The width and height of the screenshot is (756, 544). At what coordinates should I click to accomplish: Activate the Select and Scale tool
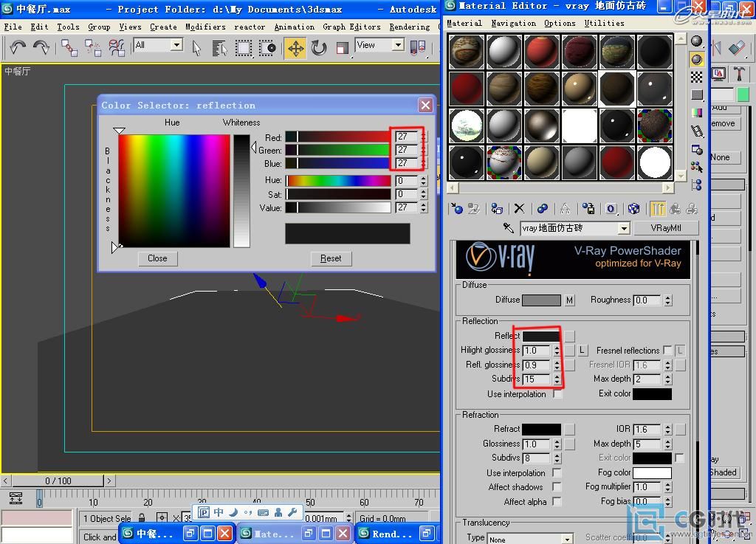pyautogui.click(x=343, y=48)
